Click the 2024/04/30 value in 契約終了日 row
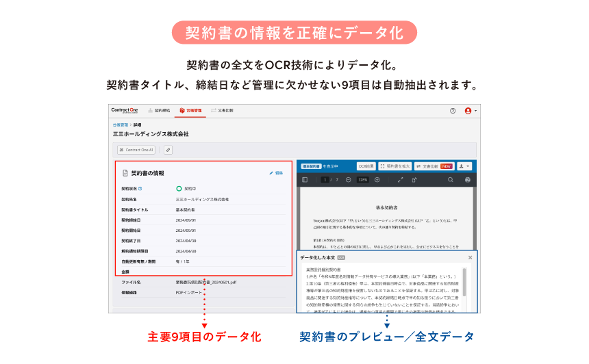 click(x=186, y=241)
